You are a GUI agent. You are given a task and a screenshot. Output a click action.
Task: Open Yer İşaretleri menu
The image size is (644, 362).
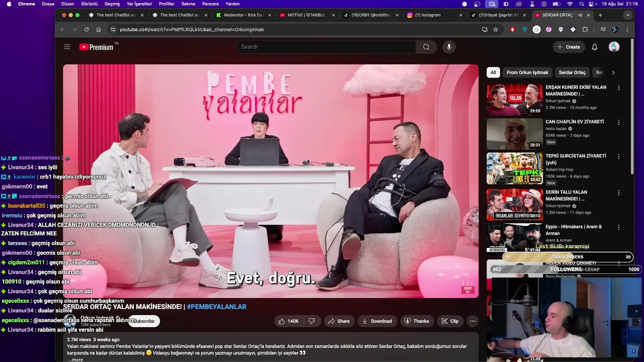(139, 4)
